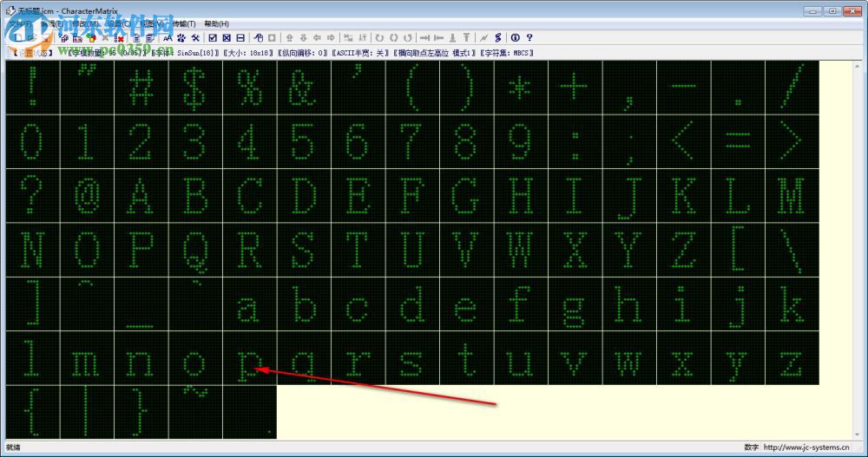Select the digit '9' character cell

click(521, 141)
